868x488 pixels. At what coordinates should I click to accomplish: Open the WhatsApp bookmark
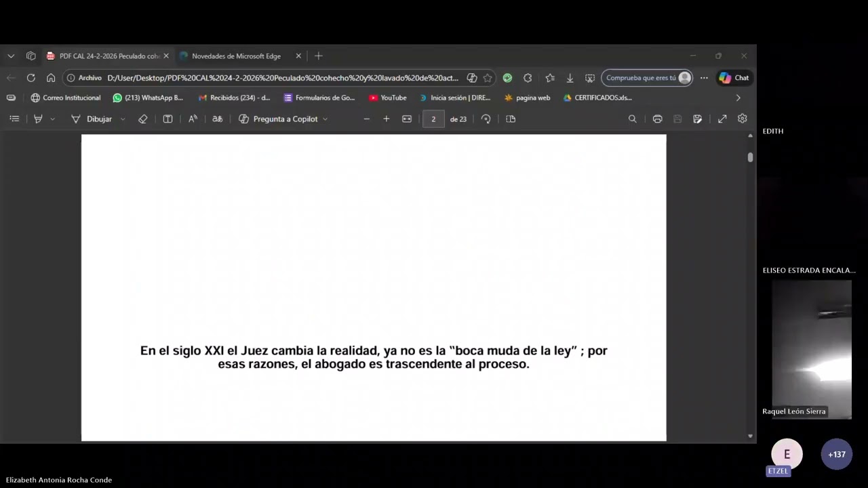148,98
